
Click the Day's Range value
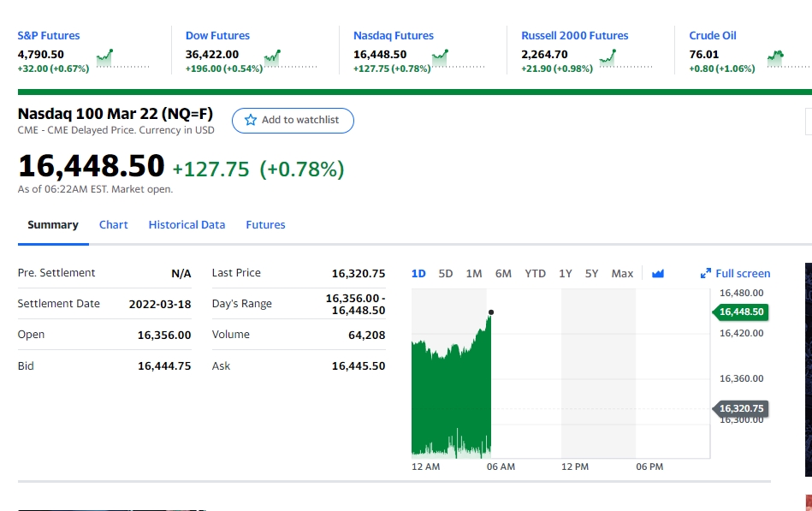click(x=355, y=304)
